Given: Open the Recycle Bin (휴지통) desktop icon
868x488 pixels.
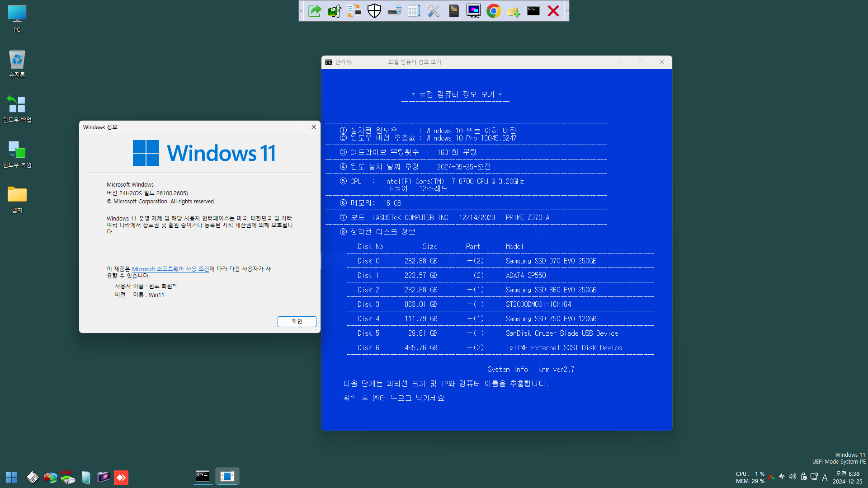Looking at the screenshot, I should point(17,64).
